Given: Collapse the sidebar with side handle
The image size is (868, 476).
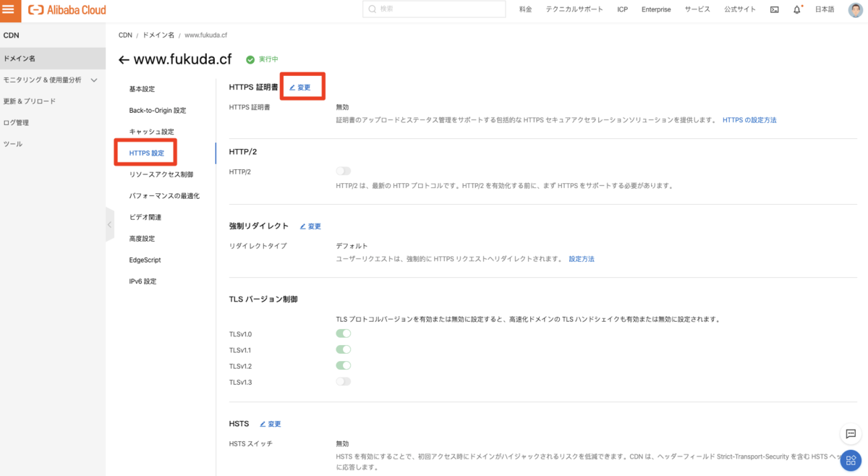Looking at the screenshot, I should tap(109, 225).
